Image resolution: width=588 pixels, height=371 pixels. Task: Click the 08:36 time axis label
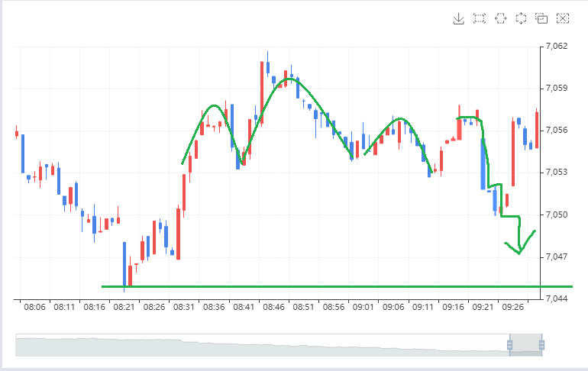(214, 308)
